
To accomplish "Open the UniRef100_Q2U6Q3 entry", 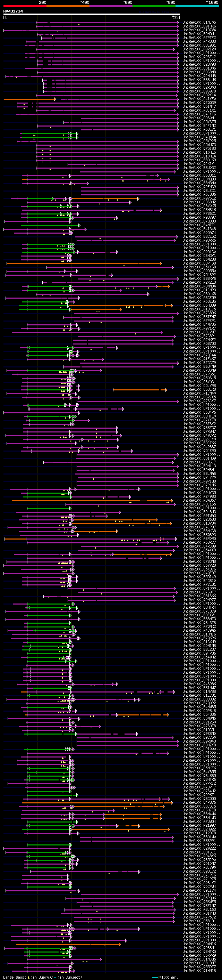I will pos(199,520).
